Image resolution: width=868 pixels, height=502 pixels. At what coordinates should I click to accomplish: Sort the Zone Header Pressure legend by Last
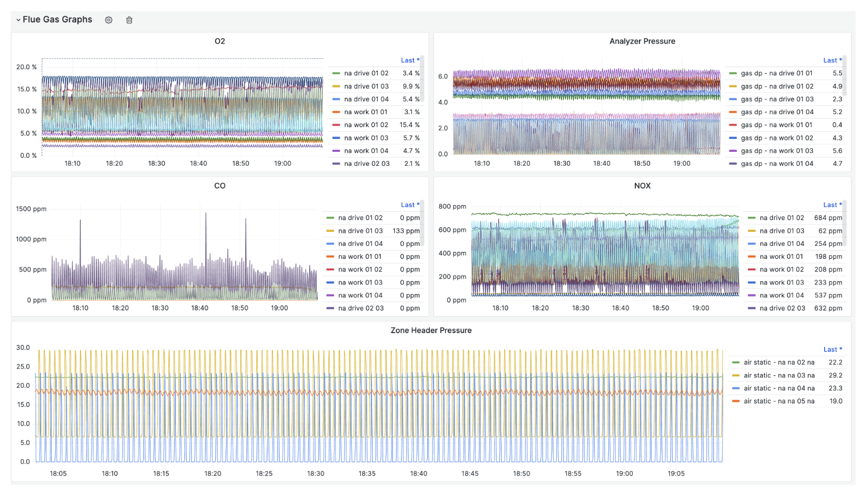click(832, 350)
